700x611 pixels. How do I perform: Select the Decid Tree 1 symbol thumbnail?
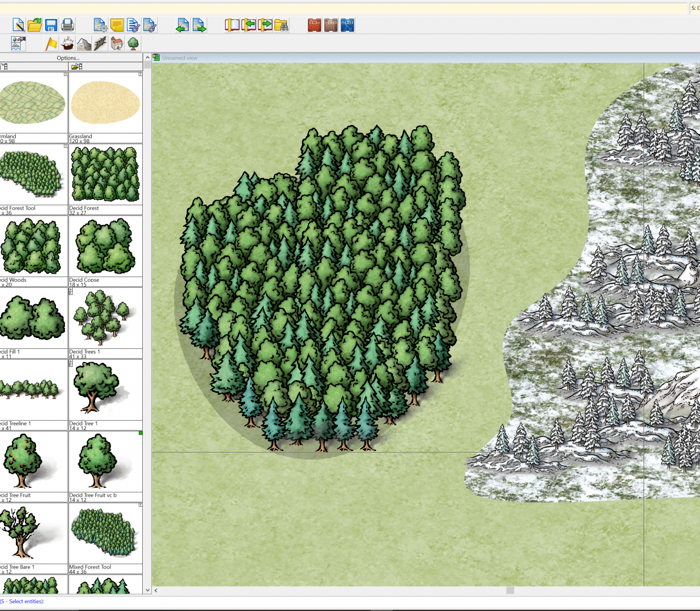click(x=105, y=390)
